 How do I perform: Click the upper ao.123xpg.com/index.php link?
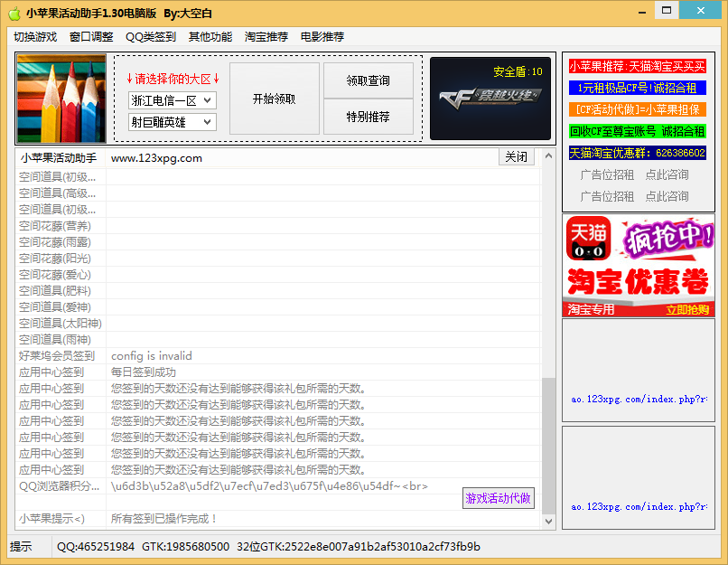click(x=639, y=400)
